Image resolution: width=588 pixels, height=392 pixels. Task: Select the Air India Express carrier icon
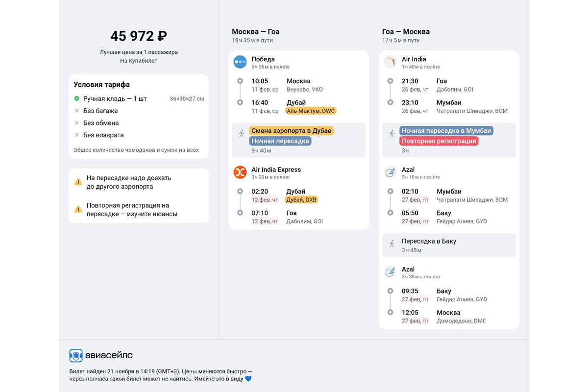coord(240,172)
